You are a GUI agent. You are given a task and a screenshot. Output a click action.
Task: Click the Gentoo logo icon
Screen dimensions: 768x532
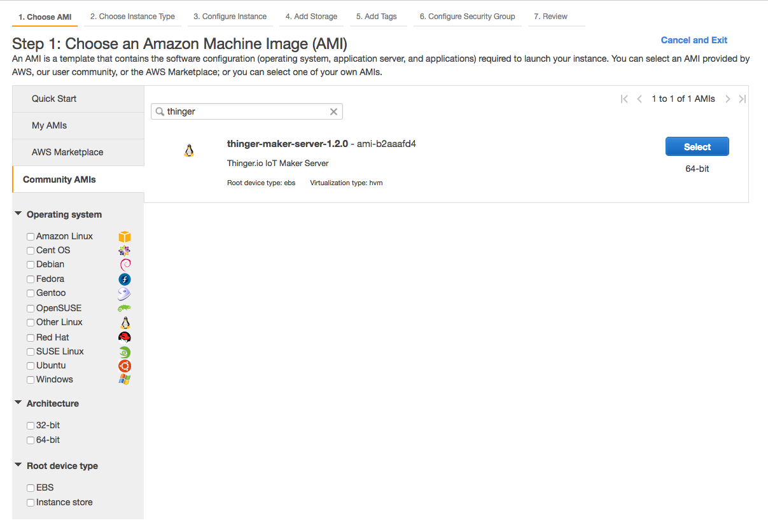coord(125,293)
